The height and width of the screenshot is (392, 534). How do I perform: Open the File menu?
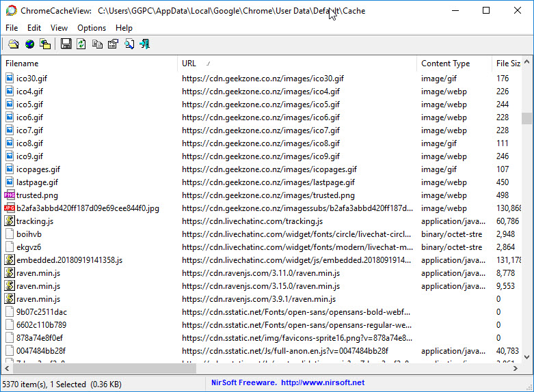pyautogui.click(x=12, y=28)
